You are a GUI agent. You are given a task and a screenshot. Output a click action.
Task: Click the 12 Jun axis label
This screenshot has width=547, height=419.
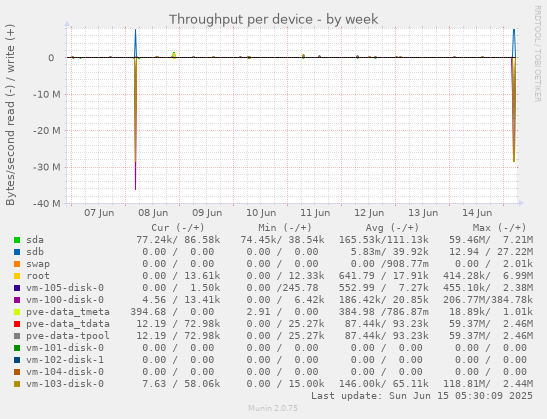[369, 213]
